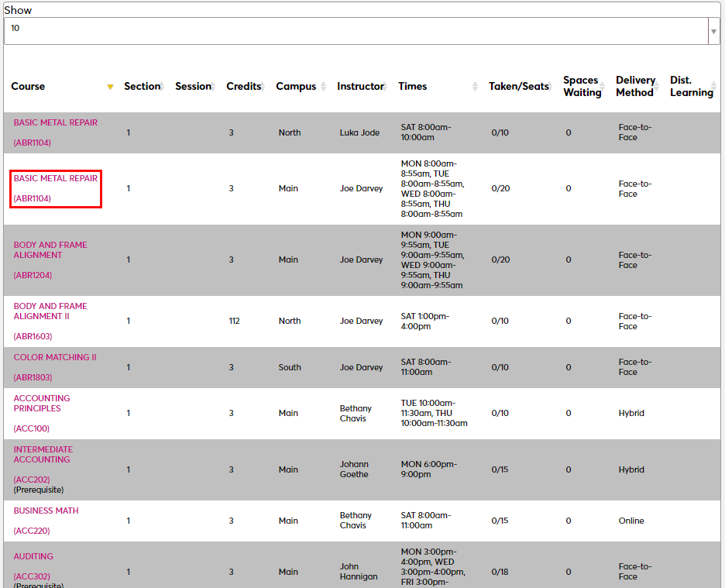This screenshot has height=588, width=725.
Task: Sort by Delivery Method column
Action: [x=658, y=87]
